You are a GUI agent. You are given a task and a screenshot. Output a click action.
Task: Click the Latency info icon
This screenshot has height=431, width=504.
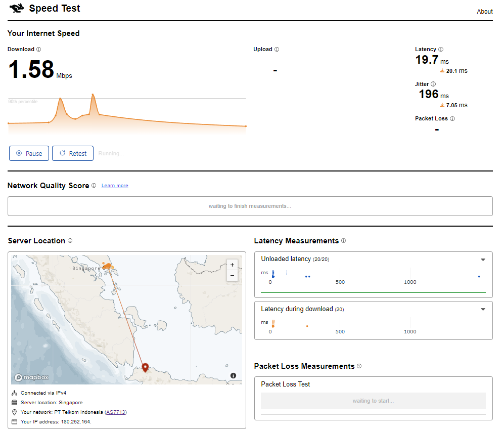tap(441, 50)
